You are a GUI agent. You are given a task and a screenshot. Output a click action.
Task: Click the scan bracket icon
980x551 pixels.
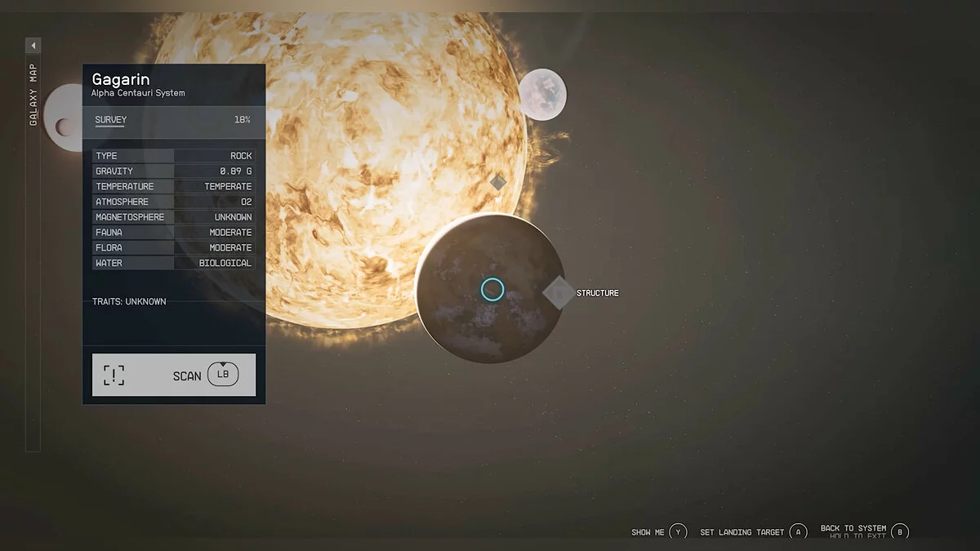114,375
